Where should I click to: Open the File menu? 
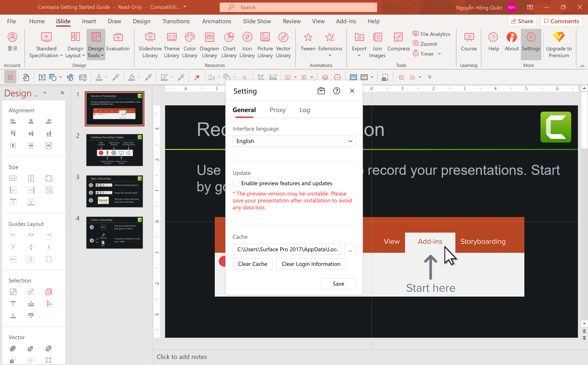(x=11, y=21)
